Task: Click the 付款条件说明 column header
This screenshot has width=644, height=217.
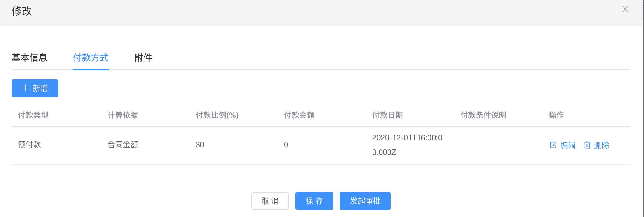Action: [483, 115]
